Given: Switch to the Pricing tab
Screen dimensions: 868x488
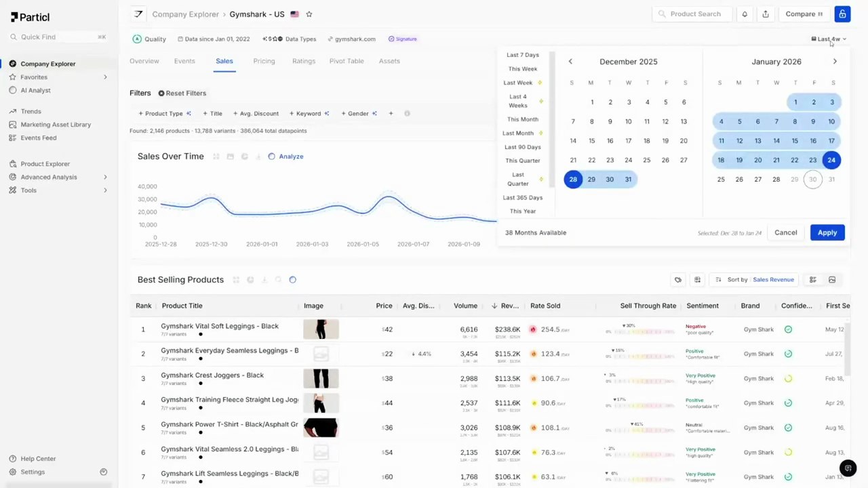Looking at the screenshot, I should point(264,61).
